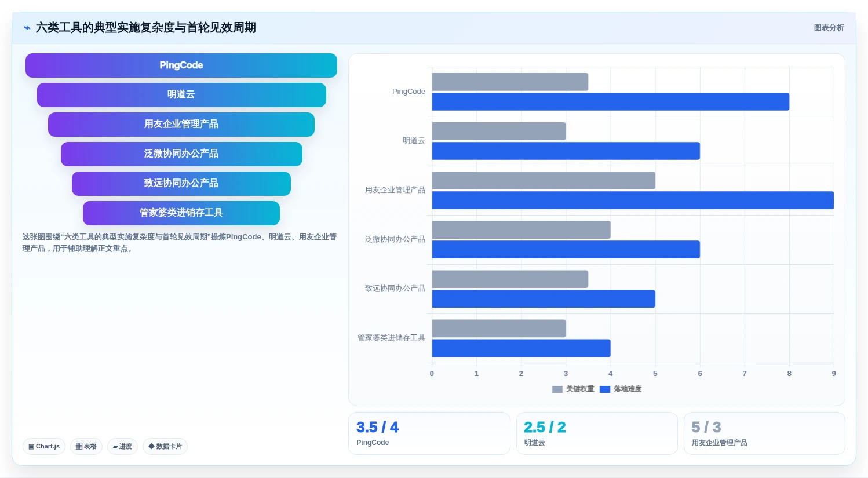This screenshot has height=478, width=868.
Task: Select the 致远协同办公产品 funnel bar
Action: coord(181,184)
